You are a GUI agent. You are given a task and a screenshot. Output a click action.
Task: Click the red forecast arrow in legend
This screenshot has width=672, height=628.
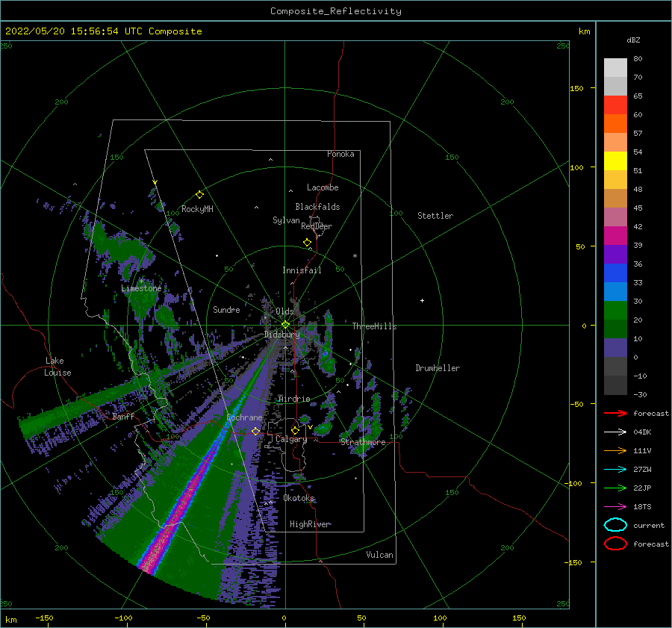615,413
